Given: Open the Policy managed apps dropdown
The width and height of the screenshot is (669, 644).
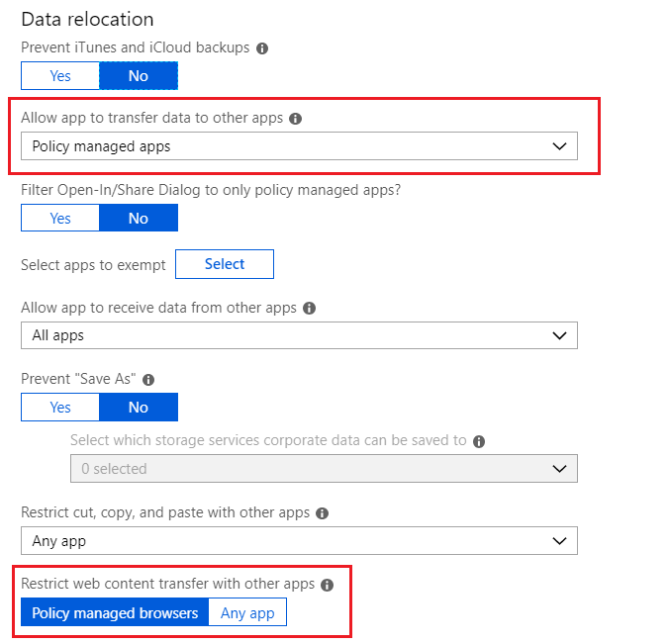Looking at the screenshot, I should coord(299,146).
